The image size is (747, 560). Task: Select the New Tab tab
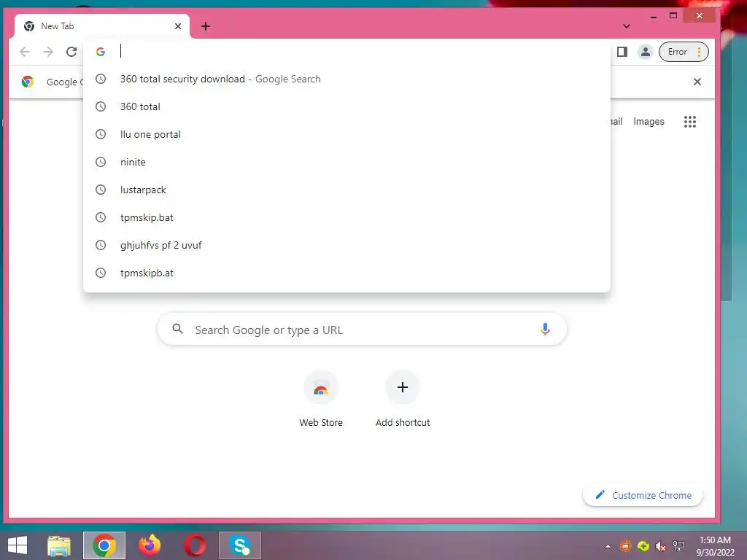[x=102, y=26]
